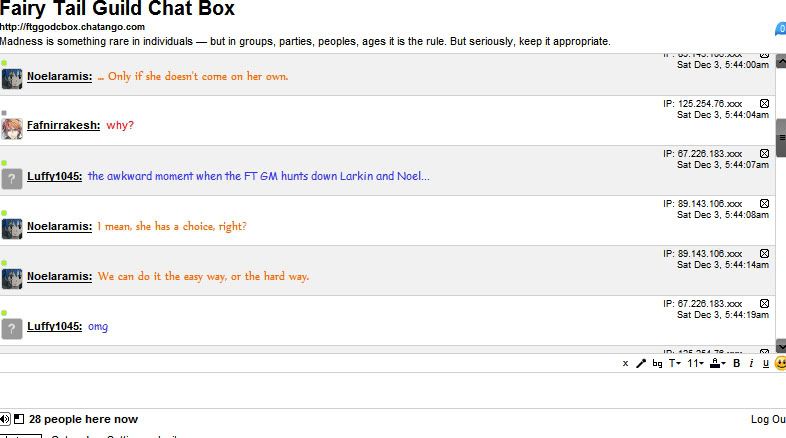This screenshot has width=786, height=438.
Task: Open the text color dropdown
Action: [718, 364]
